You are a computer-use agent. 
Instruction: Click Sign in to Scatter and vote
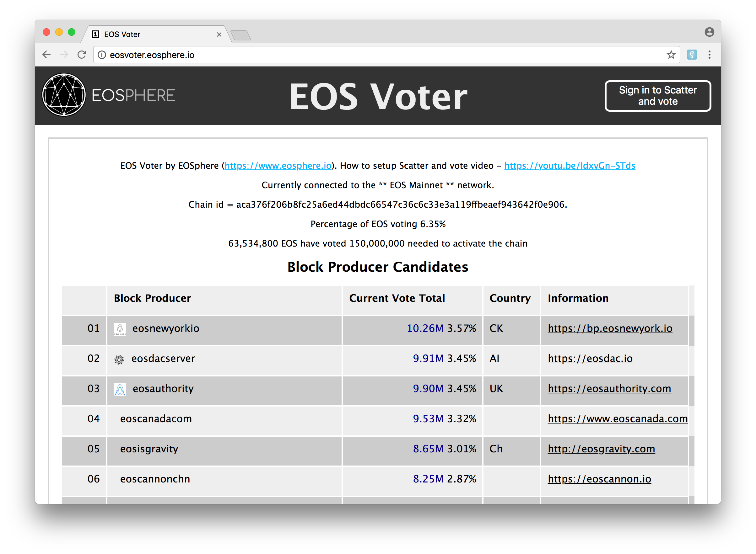(x=657, y=96)
